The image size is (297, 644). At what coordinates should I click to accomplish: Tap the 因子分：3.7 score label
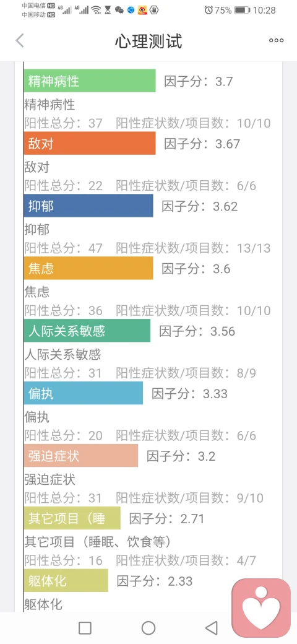pos(199,81)
